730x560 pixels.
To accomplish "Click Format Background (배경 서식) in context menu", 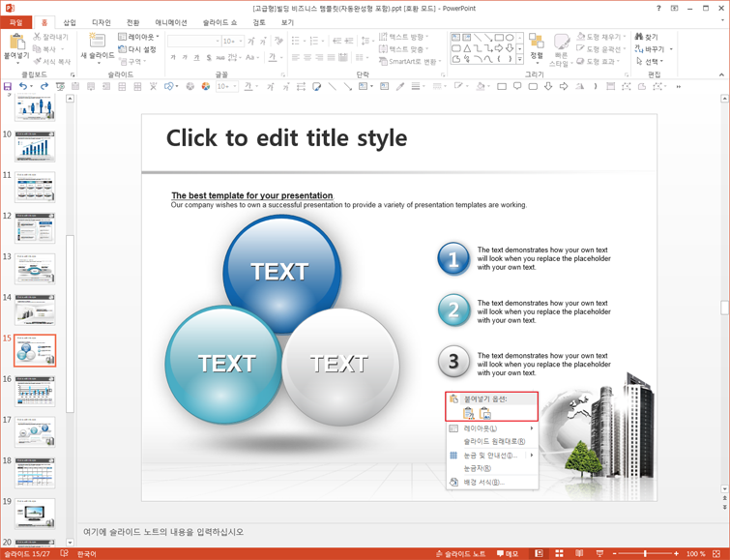I will pyautogui.click(x=491, y=483).
